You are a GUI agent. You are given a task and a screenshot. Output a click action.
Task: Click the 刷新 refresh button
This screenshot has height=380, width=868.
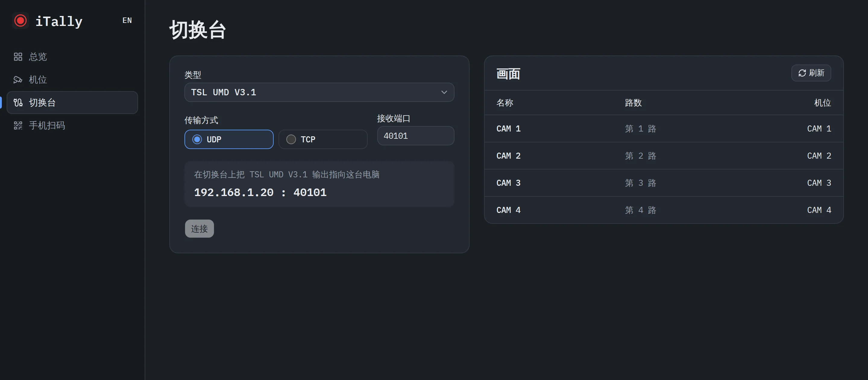click(811, 73)
